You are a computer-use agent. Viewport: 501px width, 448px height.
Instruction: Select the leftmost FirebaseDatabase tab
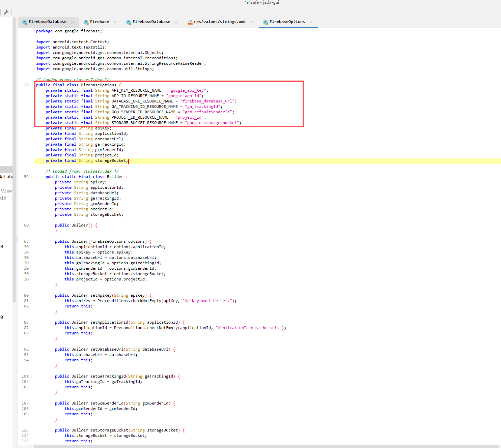[47, 22]
